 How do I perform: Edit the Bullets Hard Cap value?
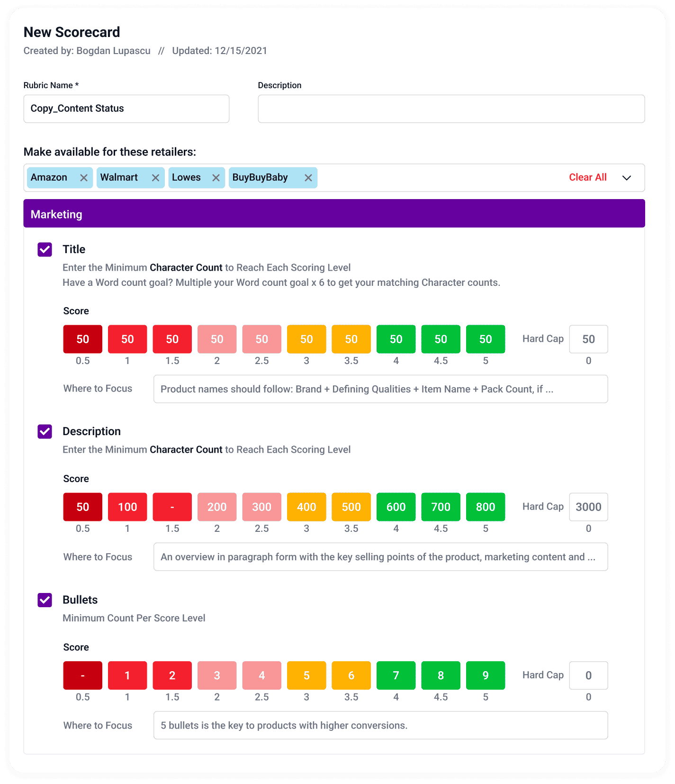pos(588,675)
